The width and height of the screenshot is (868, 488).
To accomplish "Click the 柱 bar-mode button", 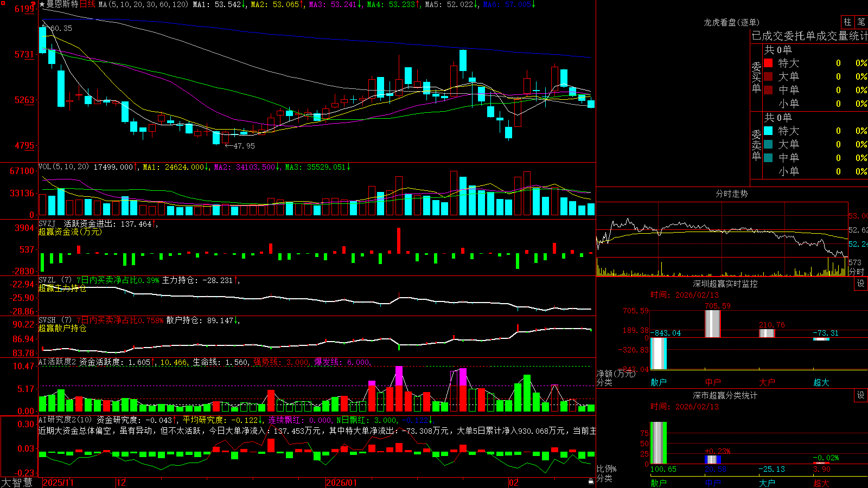I will (x=847, y=22).
